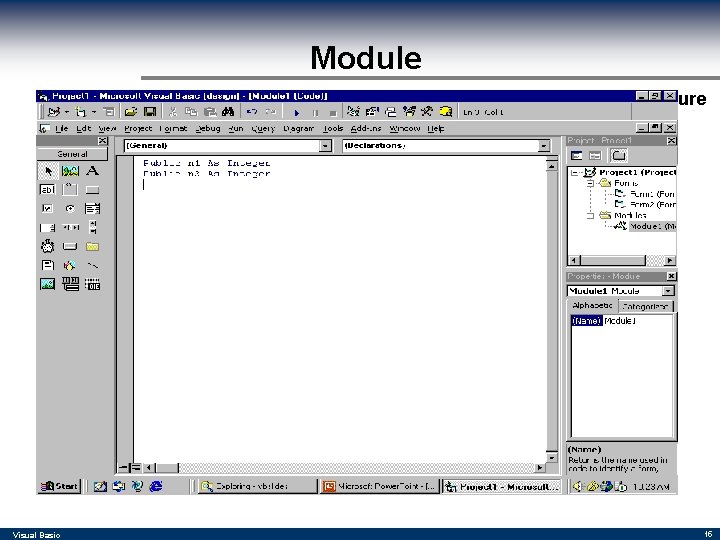Open the dropdown arrow next to Add Project
This screenshot has height=540, width=720.
67,112
